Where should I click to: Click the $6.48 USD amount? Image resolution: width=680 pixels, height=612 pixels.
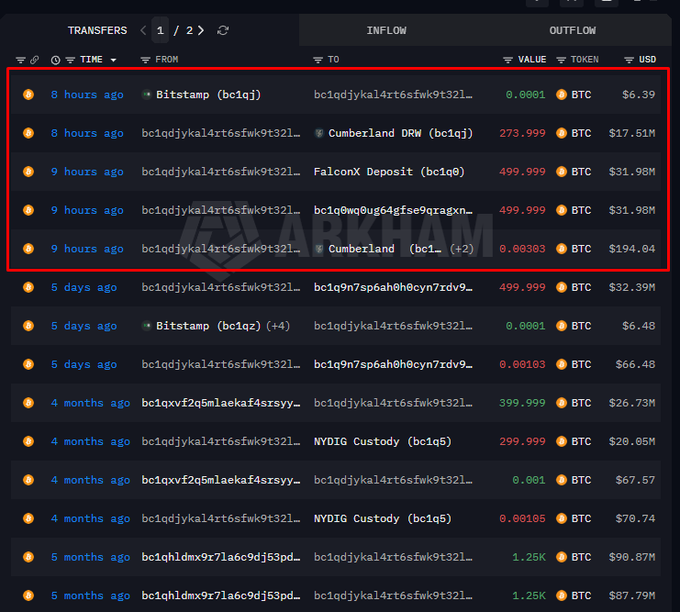[638, 326]
